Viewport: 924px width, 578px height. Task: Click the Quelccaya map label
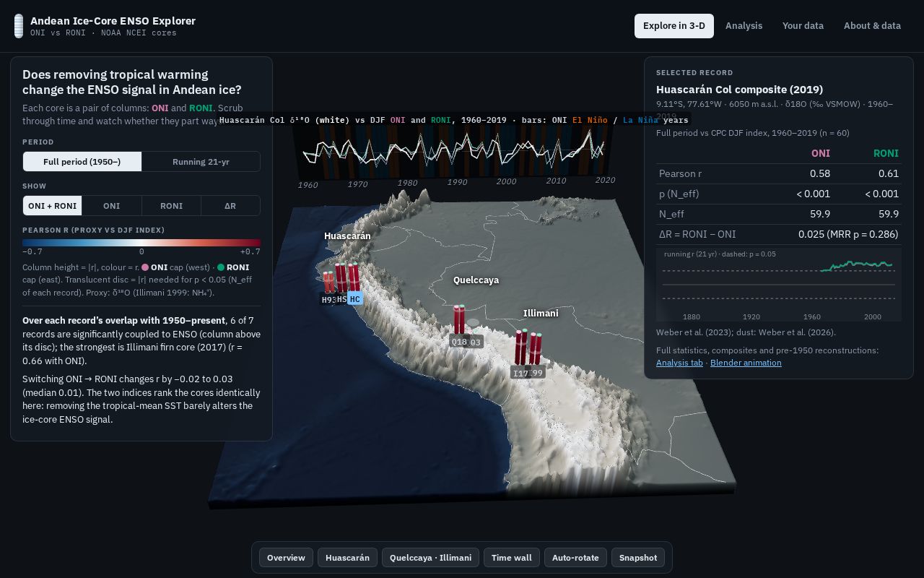[x=476, y=280]
